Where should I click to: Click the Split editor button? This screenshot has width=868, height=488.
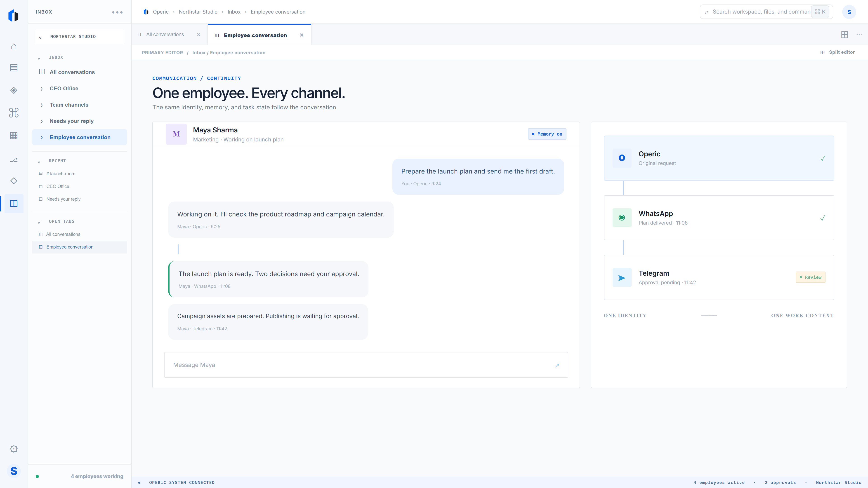click(x=838, y=52)
